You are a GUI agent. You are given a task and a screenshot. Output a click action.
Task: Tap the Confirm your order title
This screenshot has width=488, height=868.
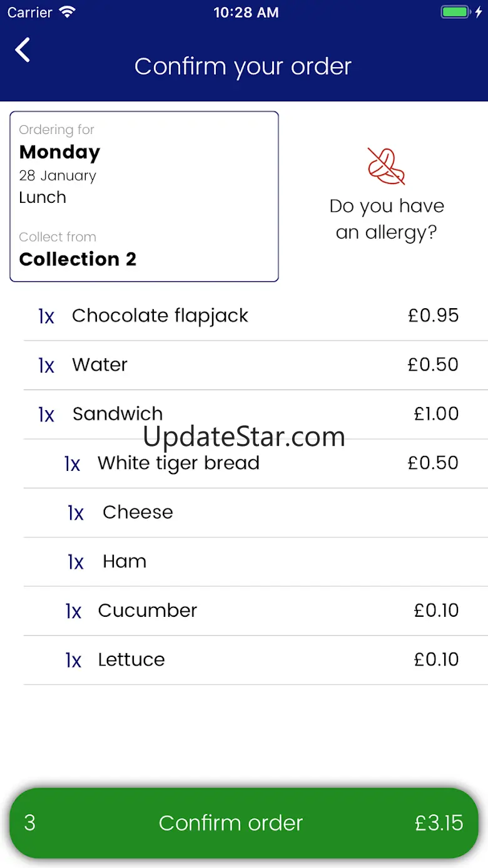[243, 66]
